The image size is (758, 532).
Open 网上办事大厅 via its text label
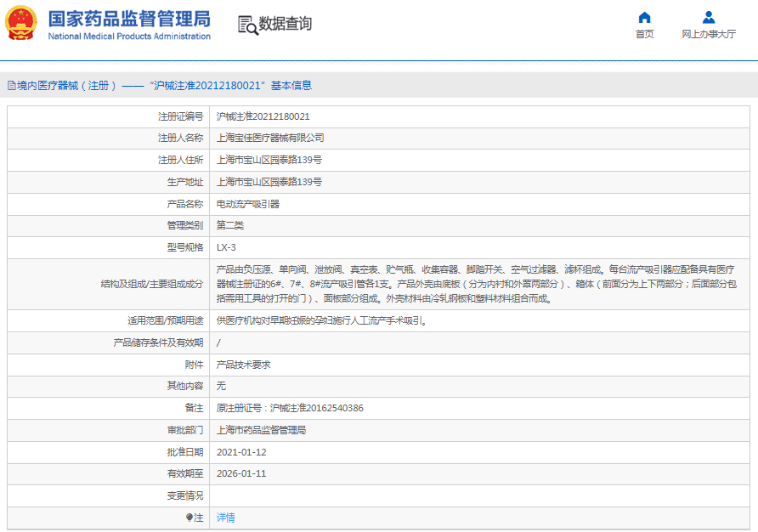click(708, 35)
